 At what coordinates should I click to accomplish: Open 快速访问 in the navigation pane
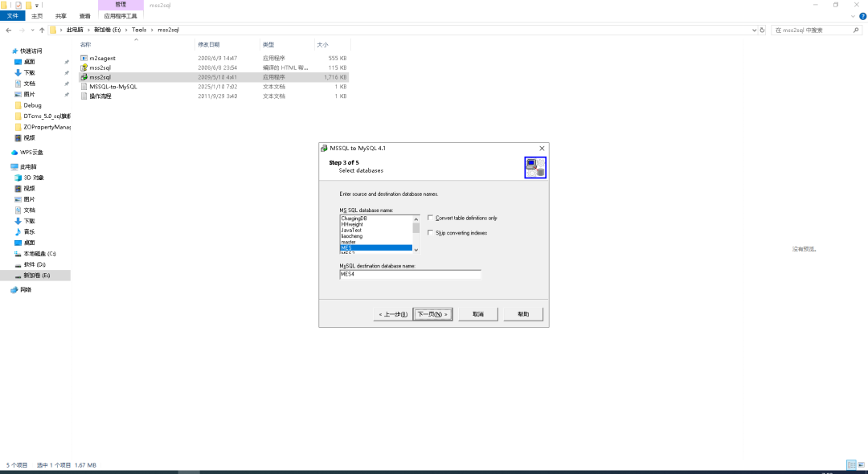click(x=31, y=51)
